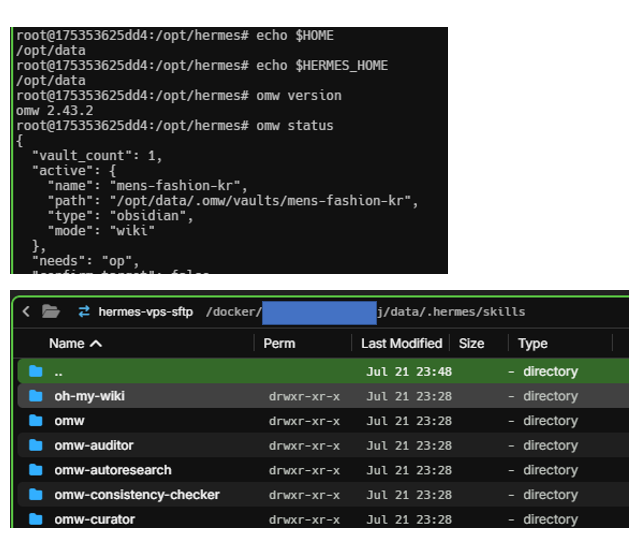The height and width of the screenshot is (543, 638).
Task: Click the "name": "mens-fashion-kr" line
Action: click(x=147, y=186)
